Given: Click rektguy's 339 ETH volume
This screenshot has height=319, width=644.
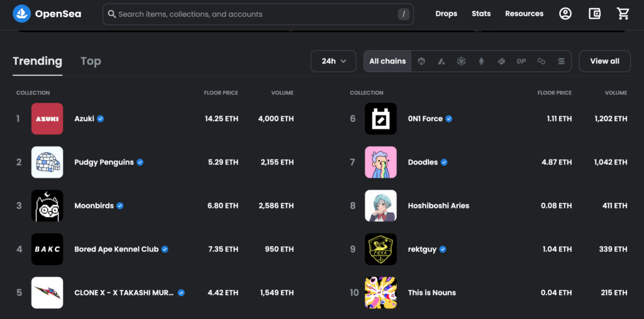Looking at the screenshot, I should pos(614,249).
